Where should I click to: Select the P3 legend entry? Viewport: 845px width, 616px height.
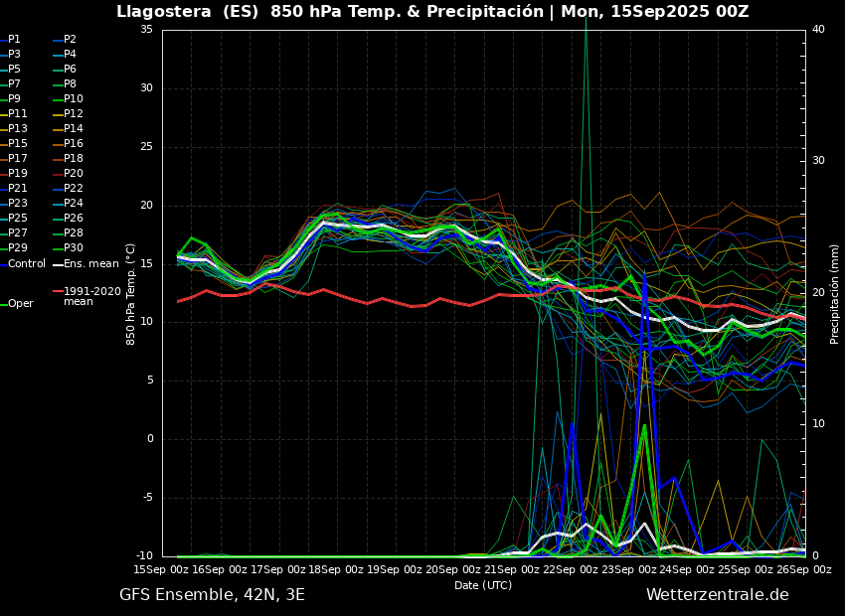click(x=15, y=55)
